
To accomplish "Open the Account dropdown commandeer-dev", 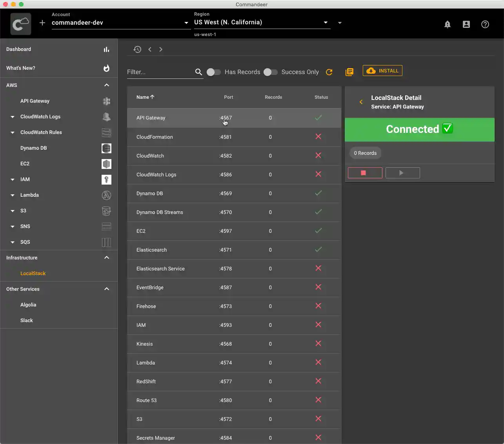I will (120, 23).
